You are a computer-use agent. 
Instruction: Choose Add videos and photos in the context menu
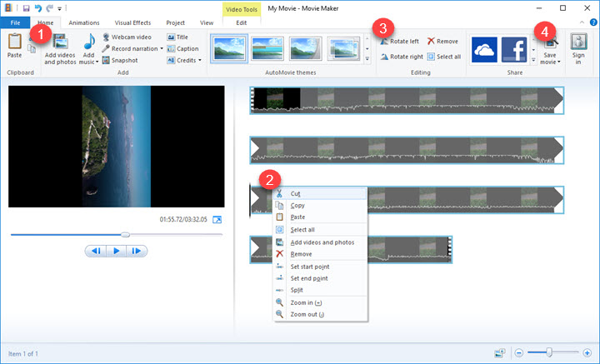tap(320, 242)
